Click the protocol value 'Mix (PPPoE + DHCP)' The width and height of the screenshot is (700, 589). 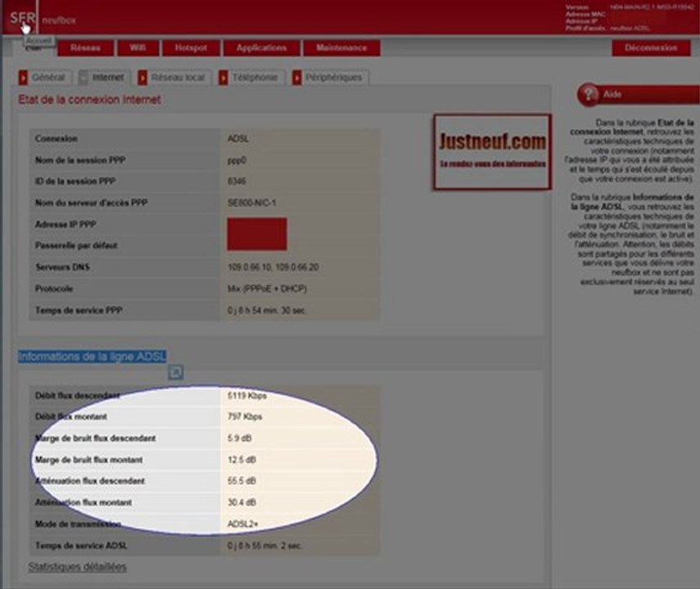pos(267,289)
